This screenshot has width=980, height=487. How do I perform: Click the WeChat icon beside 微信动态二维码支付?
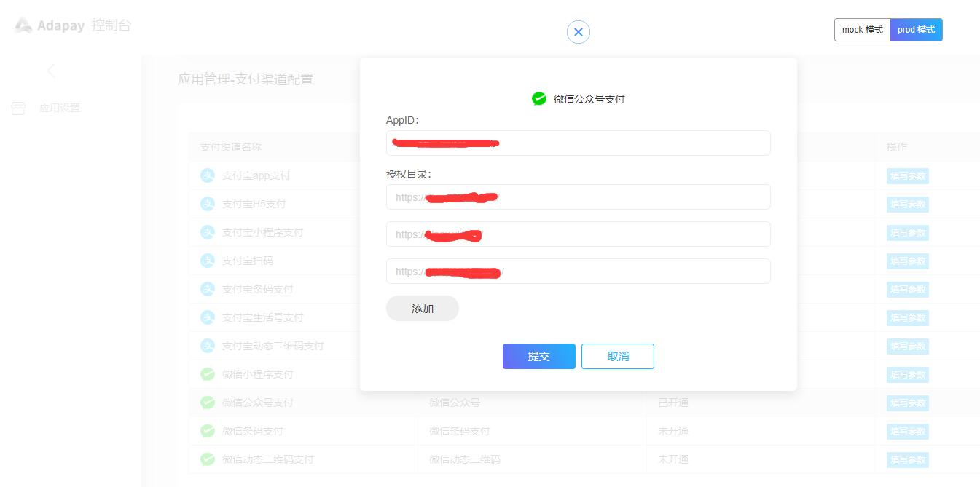[208, 459]
